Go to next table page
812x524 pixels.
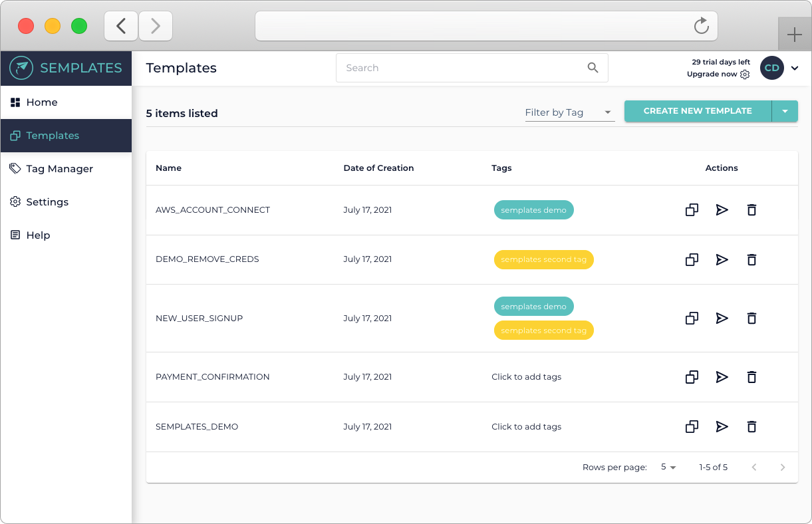click(x=783, y=467)
